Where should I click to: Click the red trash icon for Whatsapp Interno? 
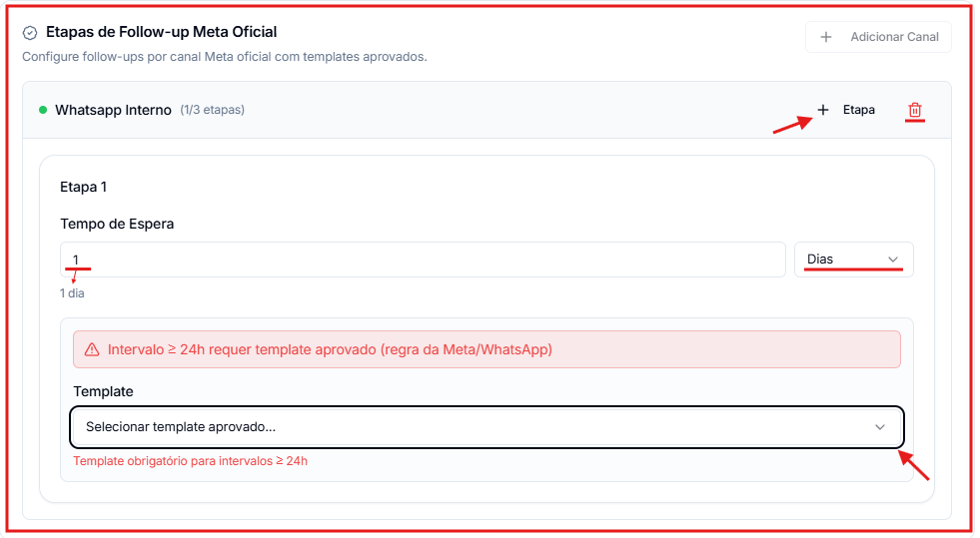pyautogui.click(x=914, y=110)
